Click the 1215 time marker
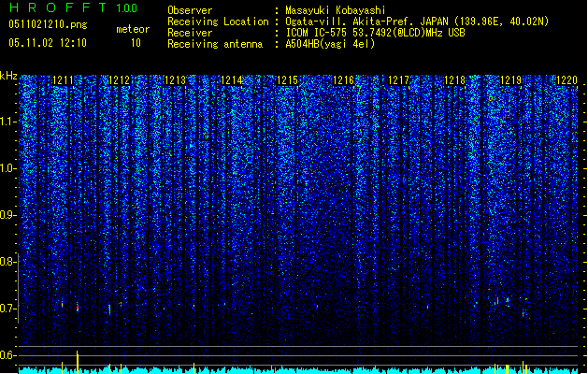Screen dimensions: 588x374 point(287,80)
